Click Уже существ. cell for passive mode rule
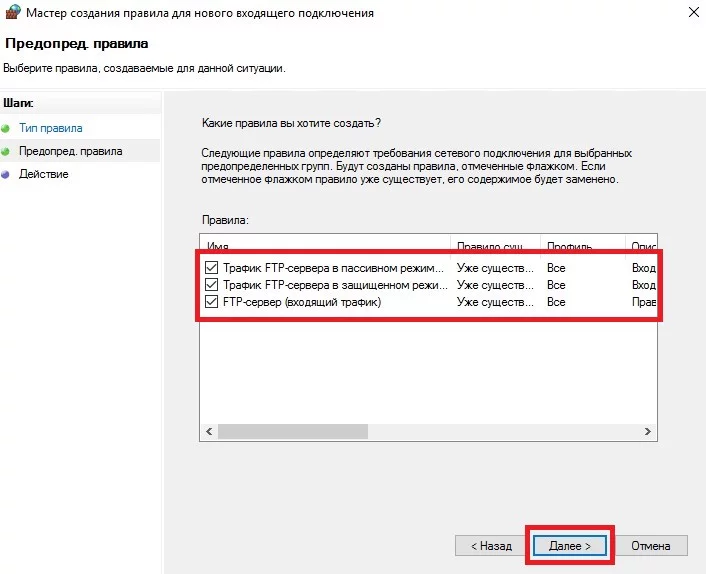706x574 pixels. tap(495, 268)
